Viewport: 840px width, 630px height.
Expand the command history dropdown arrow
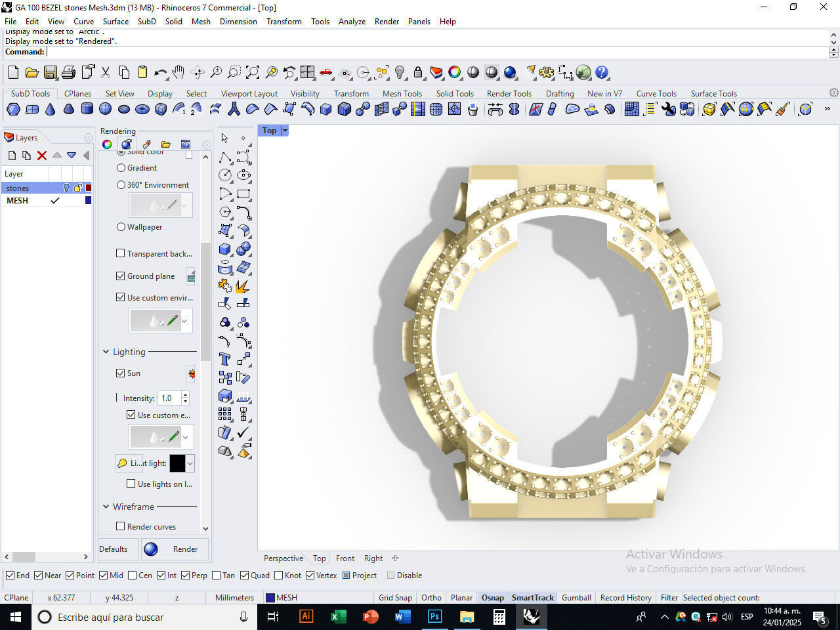point(834,54)
